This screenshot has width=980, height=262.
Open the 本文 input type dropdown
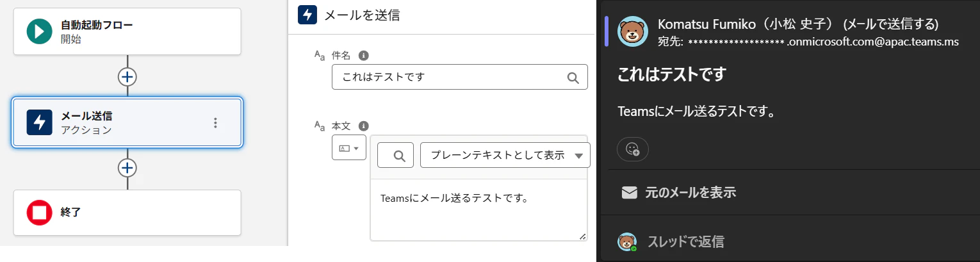(x=348, y=148)
